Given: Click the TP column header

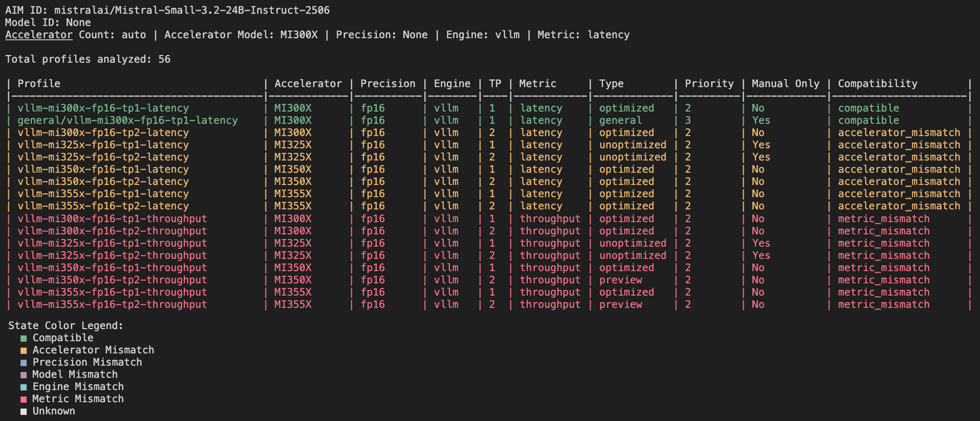Looking at the screenshot, I should pos(495,84).
